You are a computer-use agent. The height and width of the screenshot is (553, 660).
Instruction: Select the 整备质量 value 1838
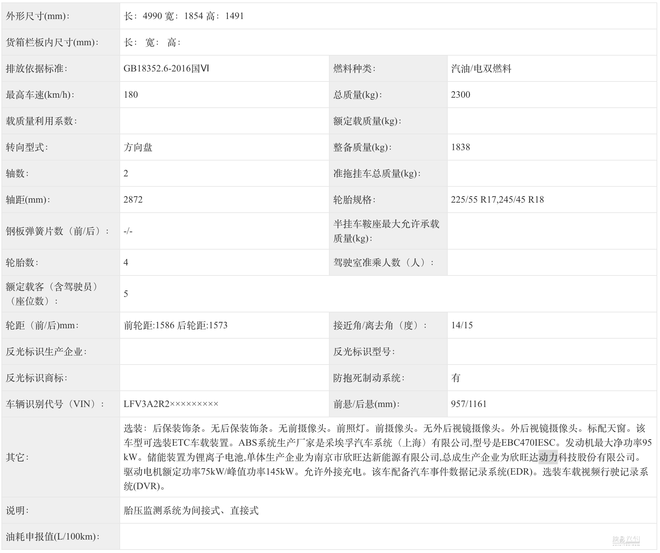pyautogui.click(x=462, y=147)
